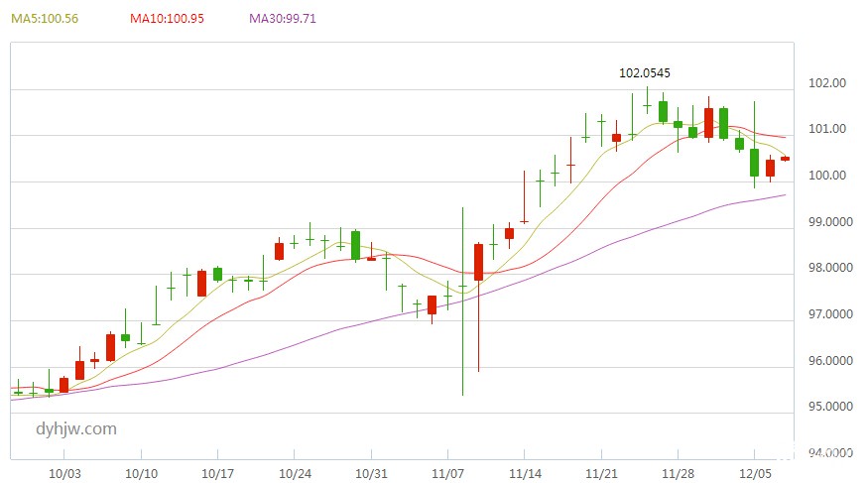Click the MA30:99.71 indicator label

[283, 19]
